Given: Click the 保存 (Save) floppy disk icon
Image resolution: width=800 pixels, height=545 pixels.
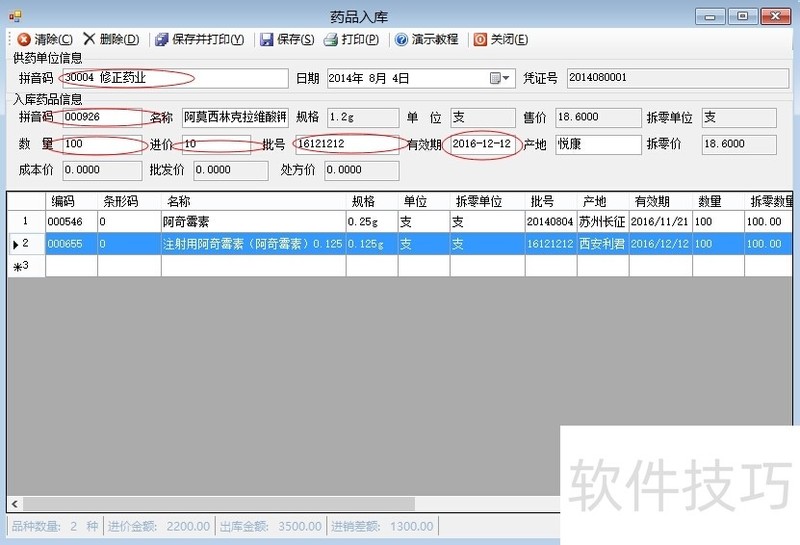Looking at the screenshot, I should (x=266, y=40).
